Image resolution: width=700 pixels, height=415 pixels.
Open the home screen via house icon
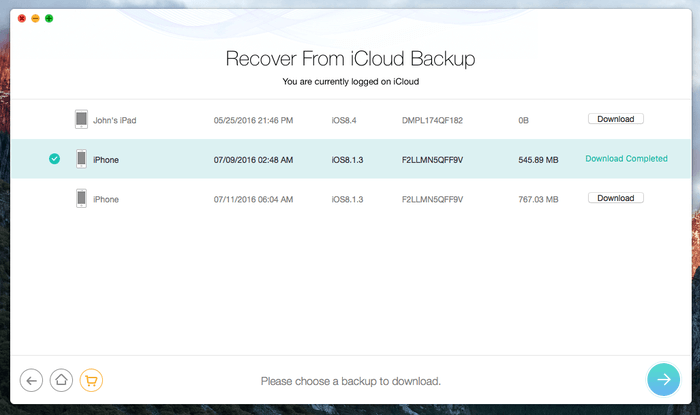click(x=61, y=381)
